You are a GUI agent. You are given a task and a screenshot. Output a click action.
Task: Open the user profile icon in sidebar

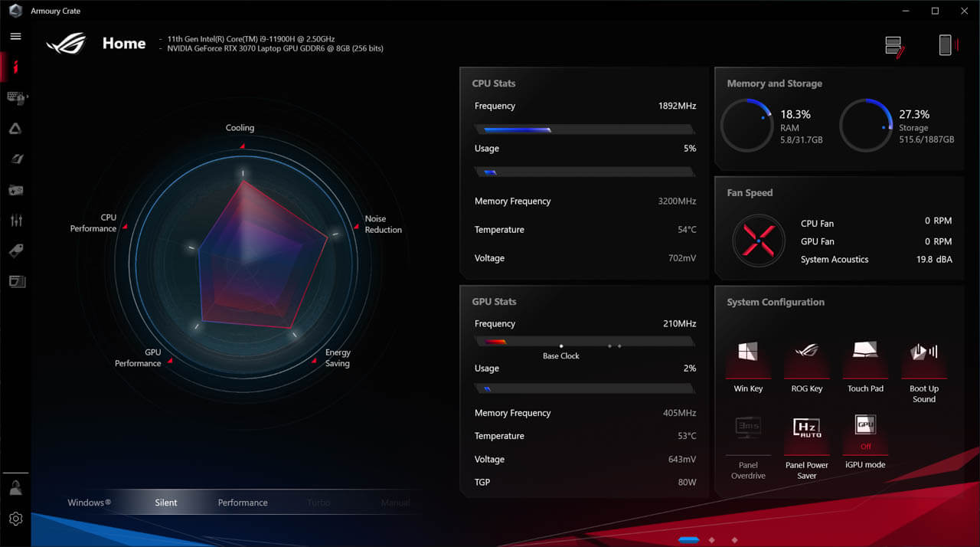tap(15, 487)
